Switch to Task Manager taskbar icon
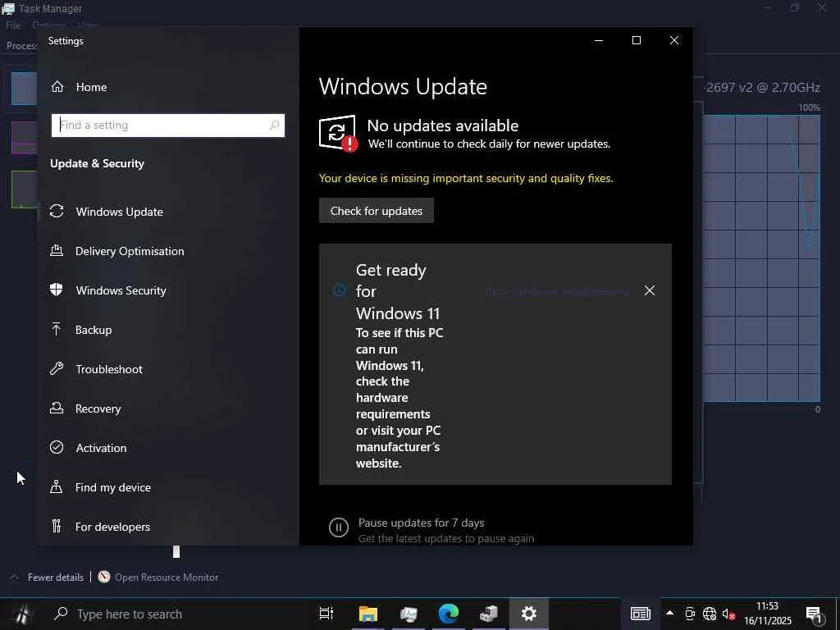The height and width of the screenshot is (630, 840). pos(409,614)
